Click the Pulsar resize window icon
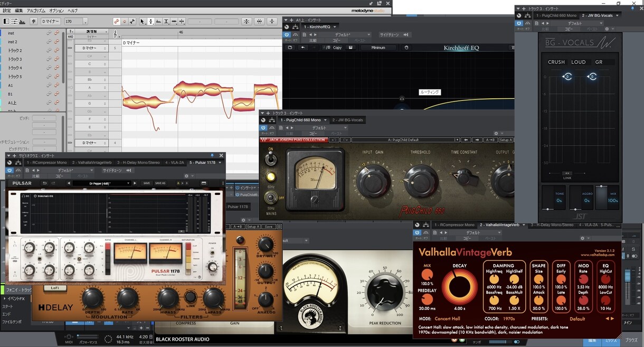 pyautogui.click(x=204, y=183)
